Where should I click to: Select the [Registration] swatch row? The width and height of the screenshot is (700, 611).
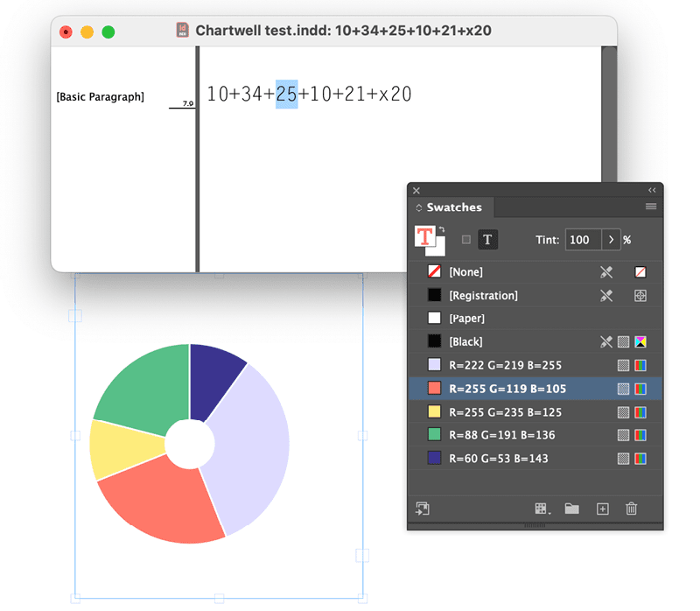(x=535, y=295)
